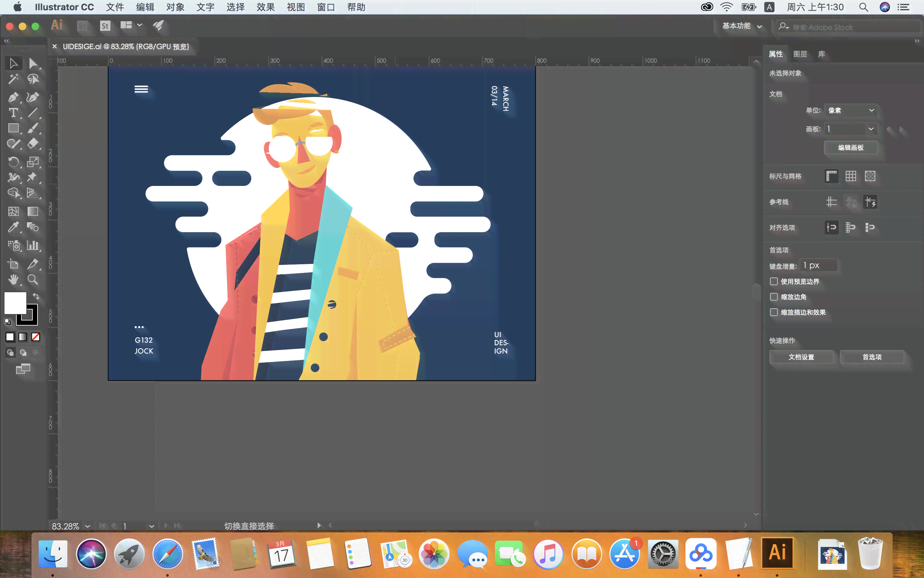This screenshot has width=924, height=578.
Task: Set fill to None (red slash)
Action: (x=36, y=337)
